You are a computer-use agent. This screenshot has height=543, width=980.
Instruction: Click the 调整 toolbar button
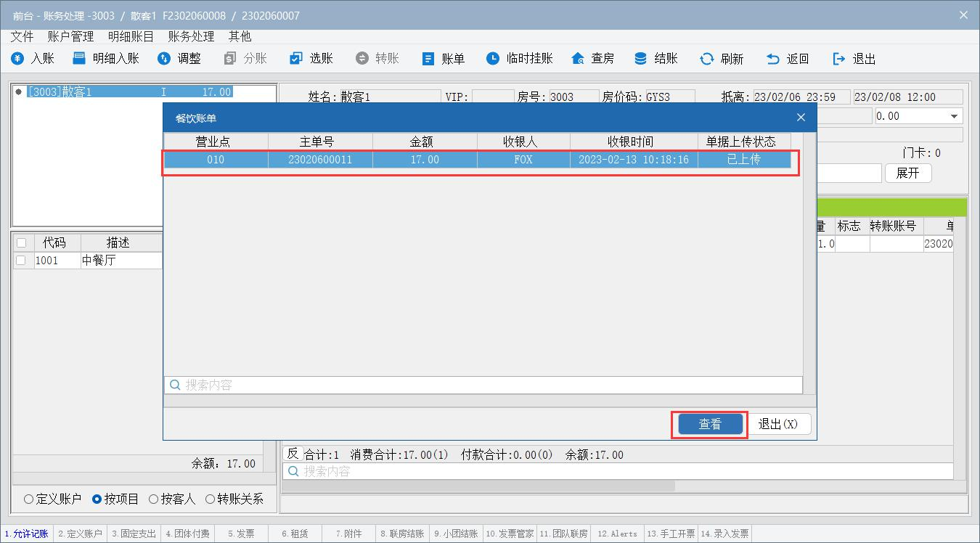[x=179, y=59]
